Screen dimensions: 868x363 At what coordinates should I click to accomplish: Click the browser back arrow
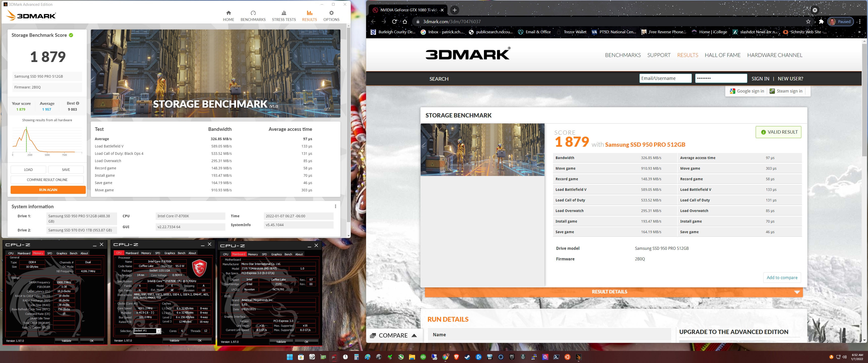pyautogui.click(x=373, y=21)
